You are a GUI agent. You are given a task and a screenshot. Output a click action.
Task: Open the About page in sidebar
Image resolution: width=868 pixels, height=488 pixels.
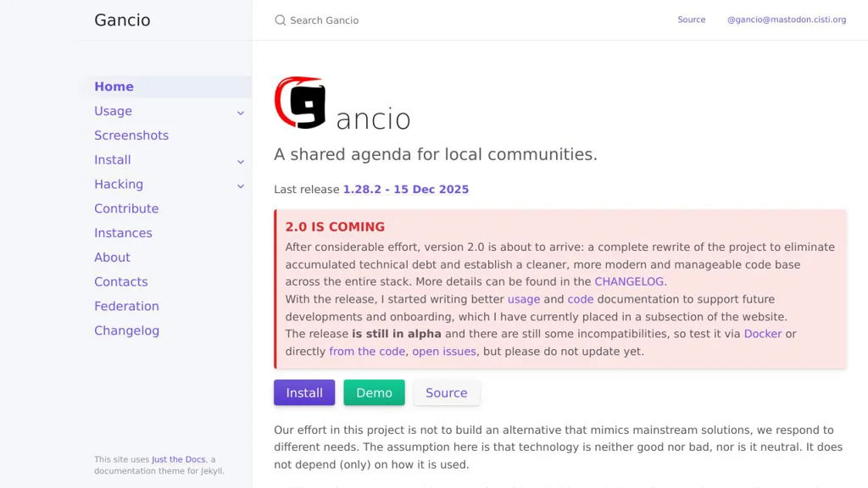(x=112, y=257)
